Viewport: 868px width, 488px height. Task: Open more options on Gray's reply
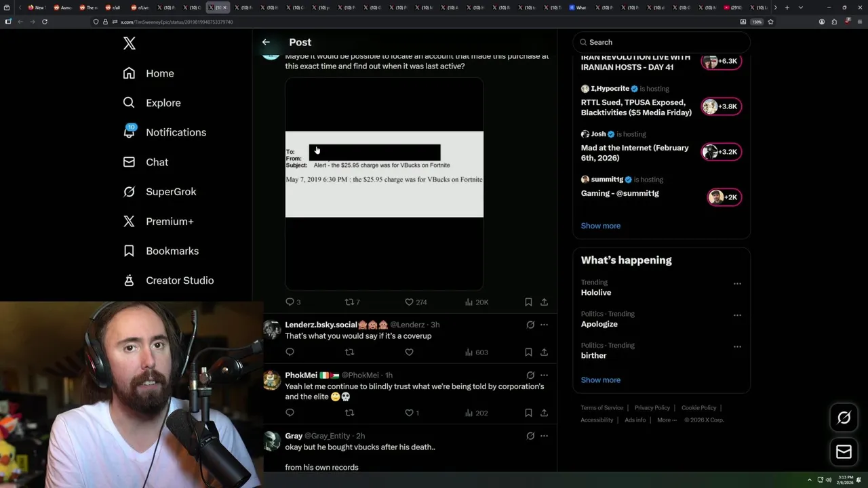(544, 436)
